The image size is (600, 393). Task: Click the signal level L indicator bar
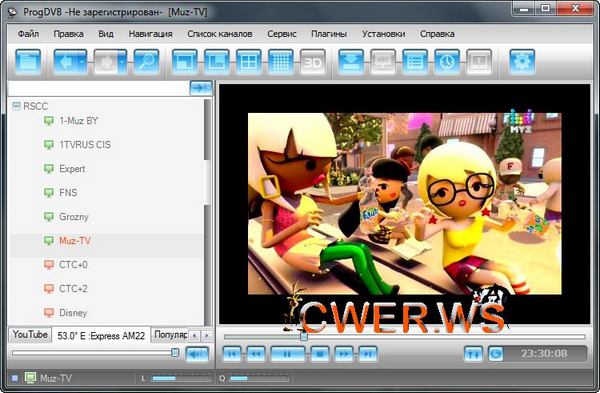tap(181, 379)
